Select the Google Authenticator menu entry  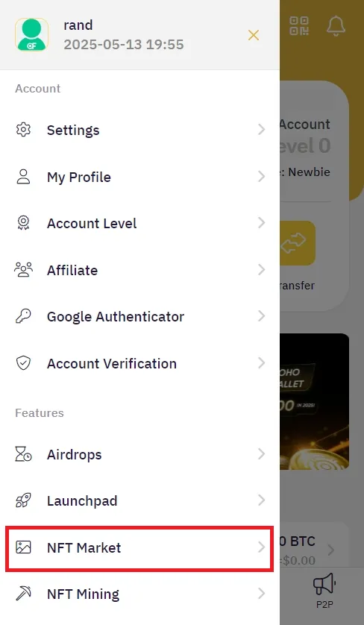tap(139, 316)
